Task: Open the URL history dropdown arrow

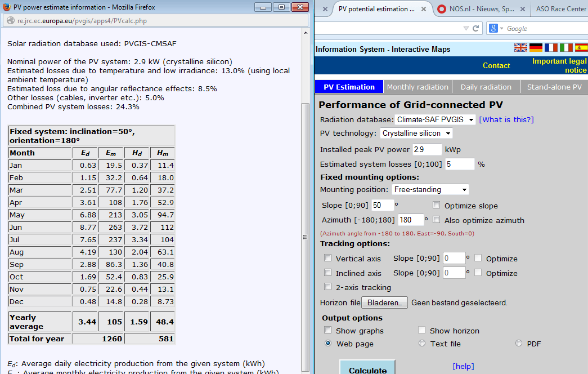Action: tap(466, 28)
